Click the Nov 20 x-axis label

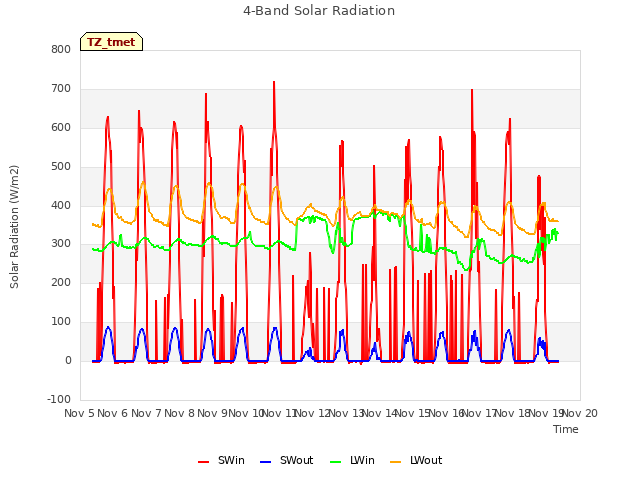tap(579, 413)
